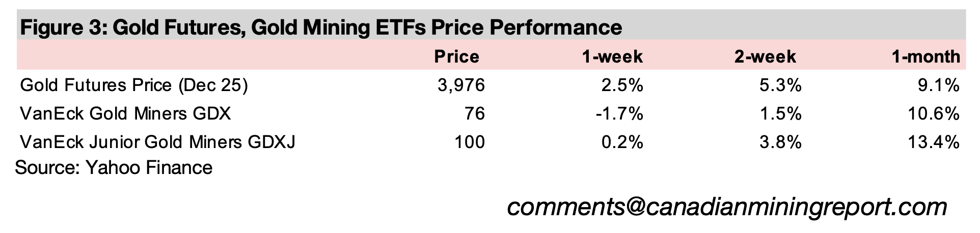Click the gold futures price value 3,976

461,85
